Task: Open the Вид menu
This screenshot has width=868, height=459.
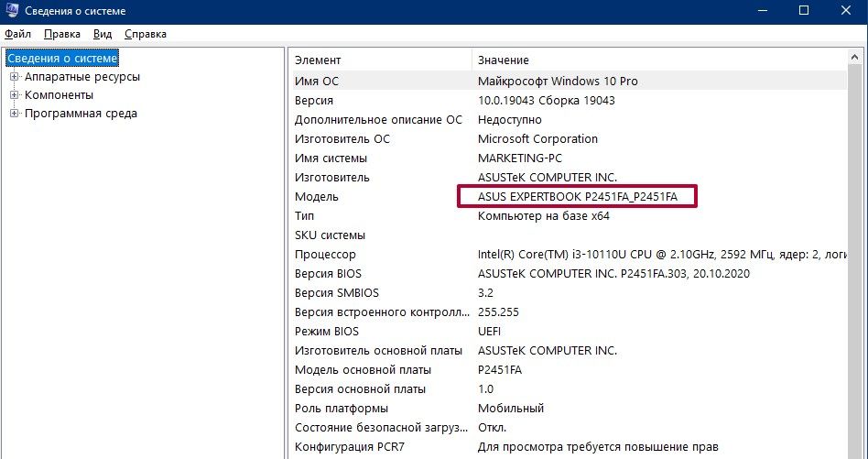Action: (103, 34)
